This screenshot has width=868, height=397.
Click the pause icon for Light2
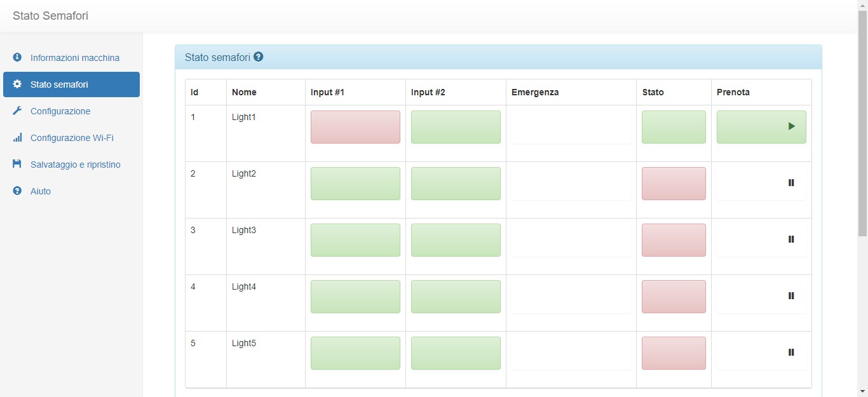791,183
